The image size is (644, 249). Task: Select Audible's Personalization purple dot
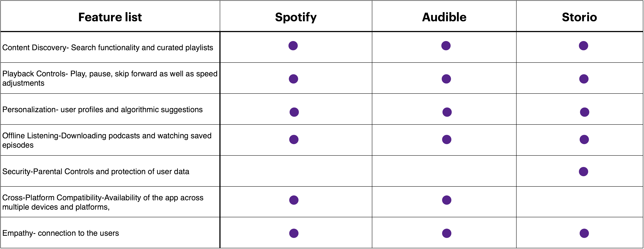coord(447,112)
